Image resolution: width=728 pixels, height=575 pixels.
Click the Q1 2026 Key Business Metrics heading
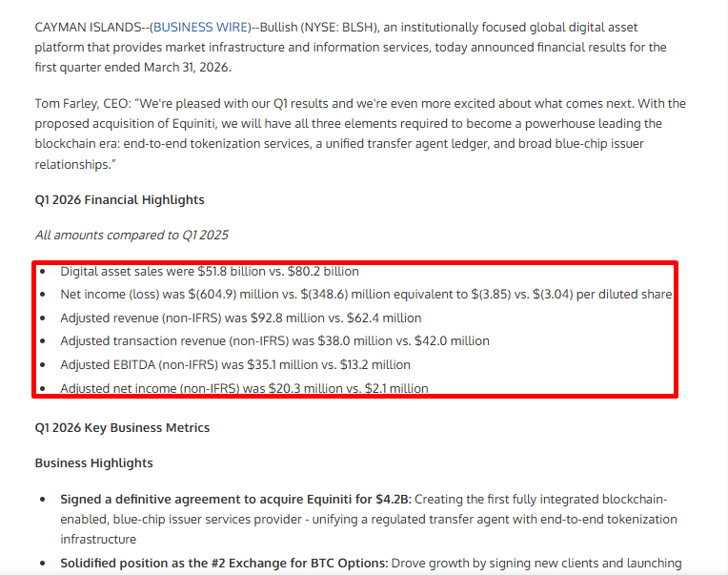(x=122, y=428)
